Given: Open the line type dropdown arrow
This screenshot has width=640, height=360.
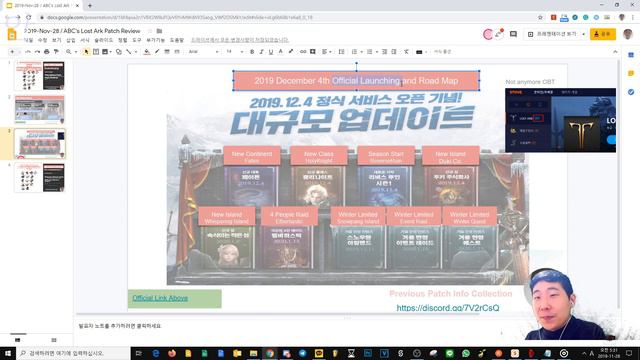Looking at the screenshot, I should [x=136, y=52].
